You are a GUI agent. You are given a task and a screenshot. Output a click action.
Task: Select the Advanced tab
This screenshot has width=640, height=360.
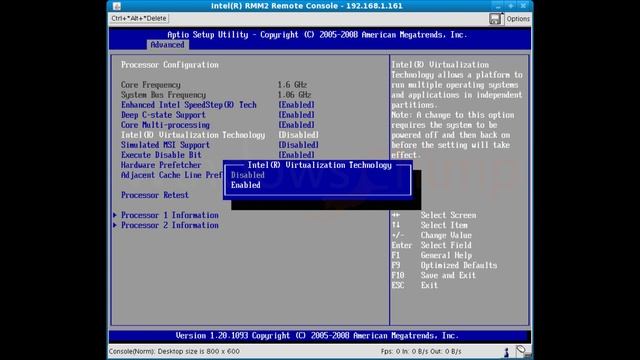click(x=167, y=45)
